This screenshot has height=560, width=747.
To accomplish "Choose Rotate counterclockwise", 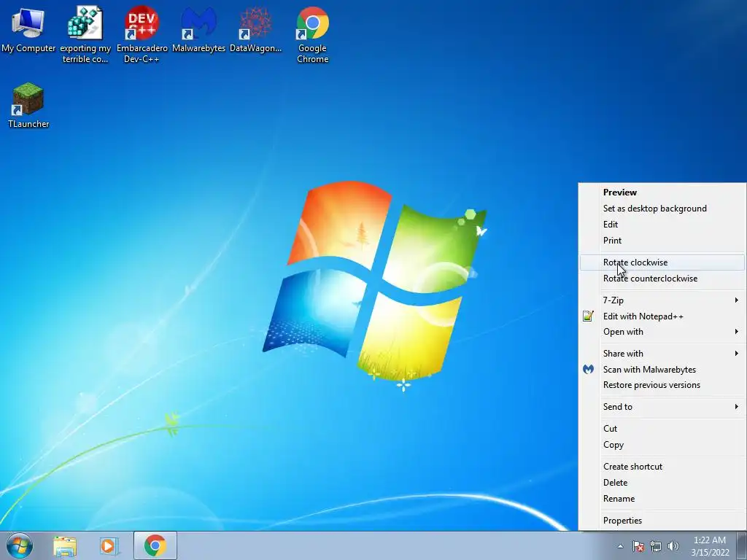I will coord(662,279).
